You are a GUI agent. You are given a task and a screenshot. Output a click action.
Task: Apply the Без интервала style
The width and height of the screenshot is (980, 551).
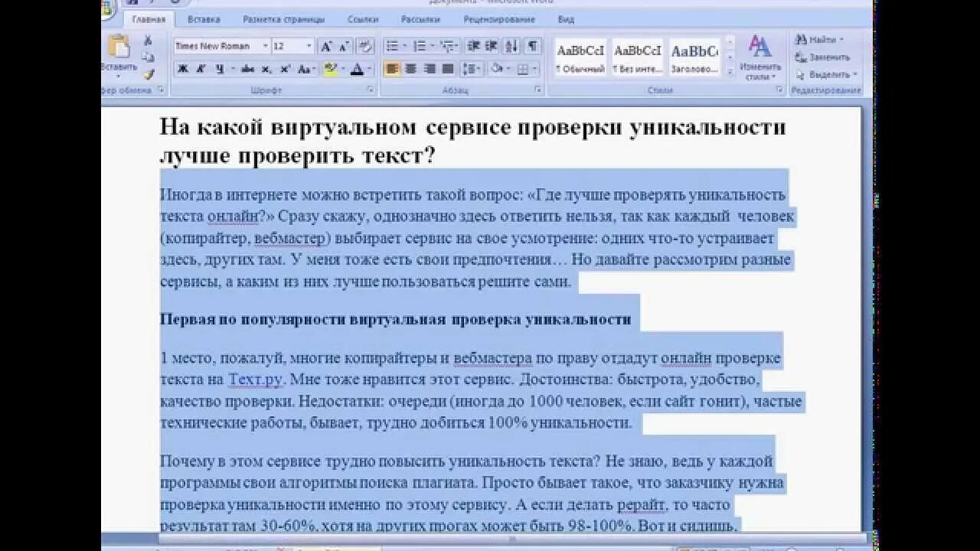pos(637,57)
